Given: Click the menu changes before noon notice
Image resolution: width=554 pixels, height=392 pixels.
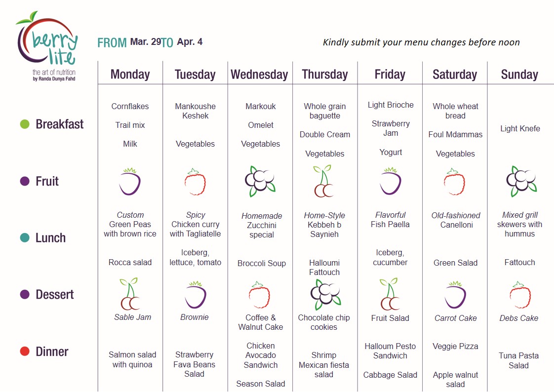Looking at the screenshot, I should click(421, 42).
